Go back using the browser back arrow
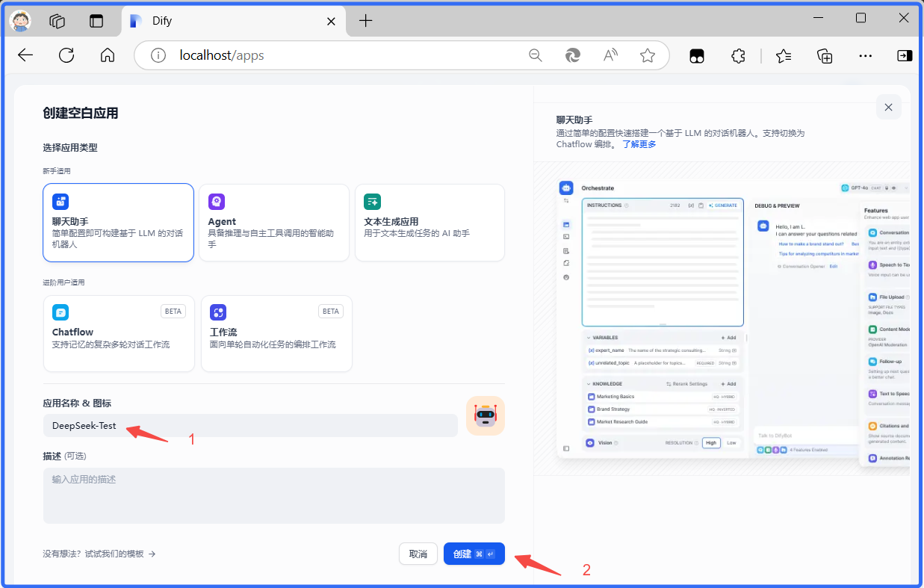 [25, 55]
